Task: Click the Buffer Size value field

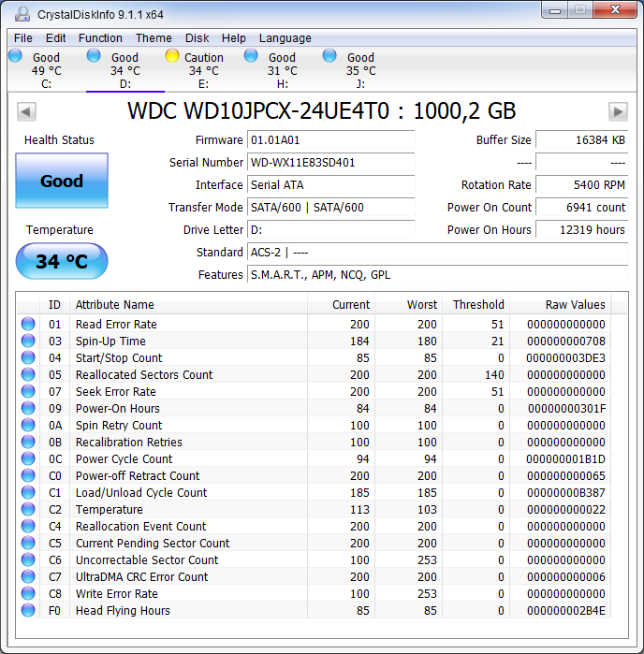Action: (582, 139)
